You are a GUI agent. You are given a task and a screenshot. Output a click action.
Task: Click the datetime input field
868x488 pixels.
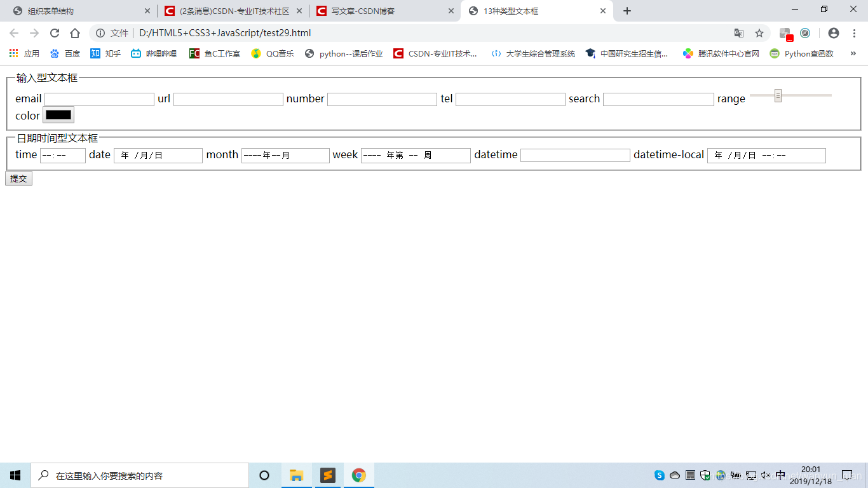(x=575, y=155)
